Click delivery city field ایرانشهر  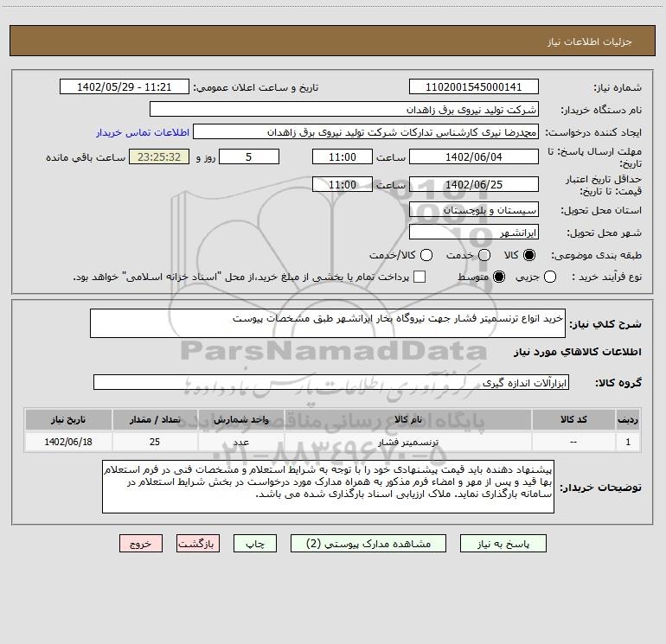tap(474, 233)
